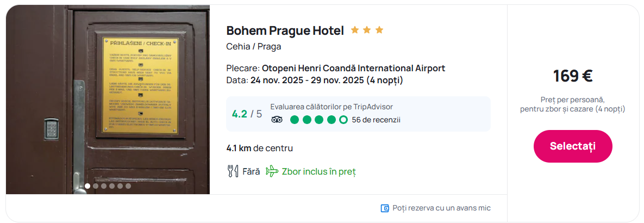The height and width of the screenshot is (223, 644).
Task: Select the second photo carousel dot
Action: (x=96, y=186)
